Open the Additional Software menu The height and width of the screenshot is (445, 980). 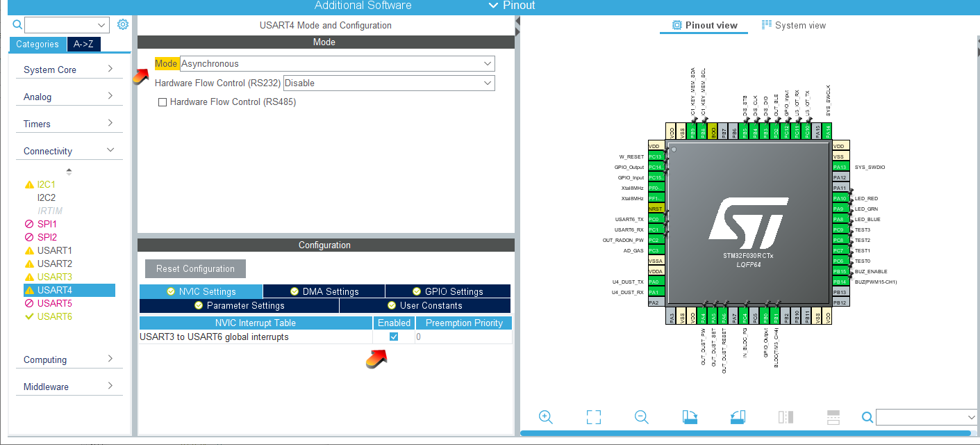[x=363, y=6]
